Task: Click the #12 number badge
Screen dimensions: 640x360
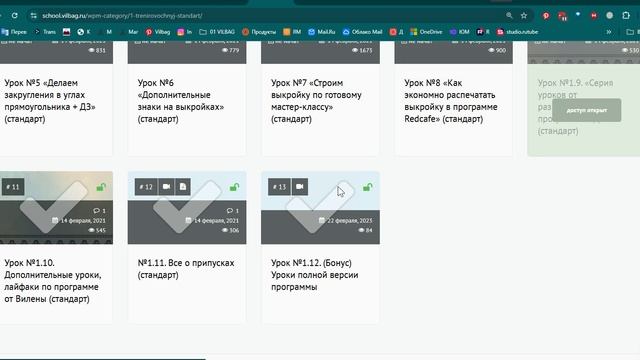Action: tap(146, 187)
